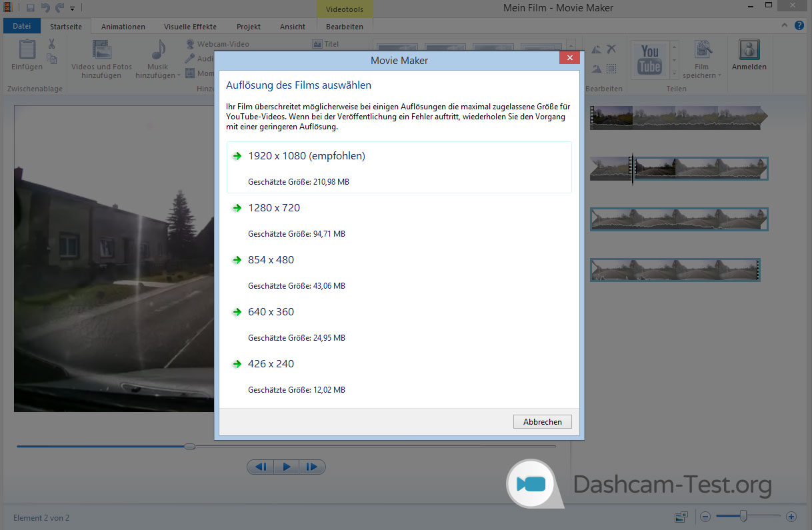Viewport: 812px width, 530px height.
Task: Switch to the Ansicht ribbon tab
Action: click(293, 27)
